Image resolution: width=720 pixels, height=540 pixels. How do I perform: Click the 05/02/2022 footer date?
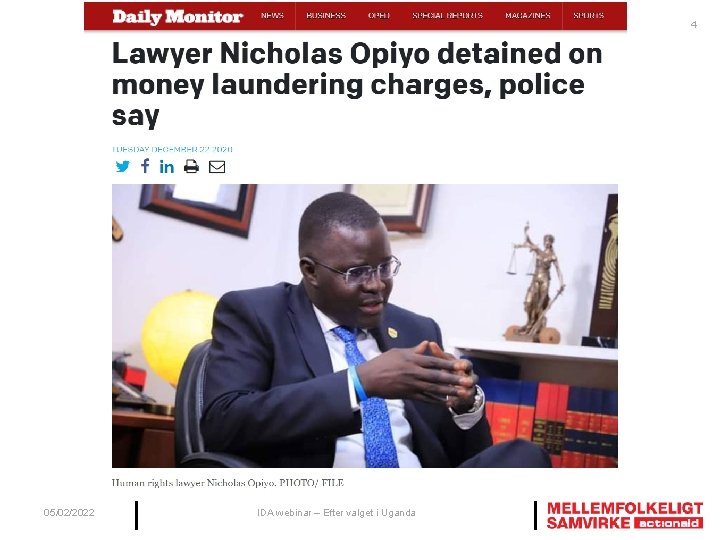(x=69, y=512)
